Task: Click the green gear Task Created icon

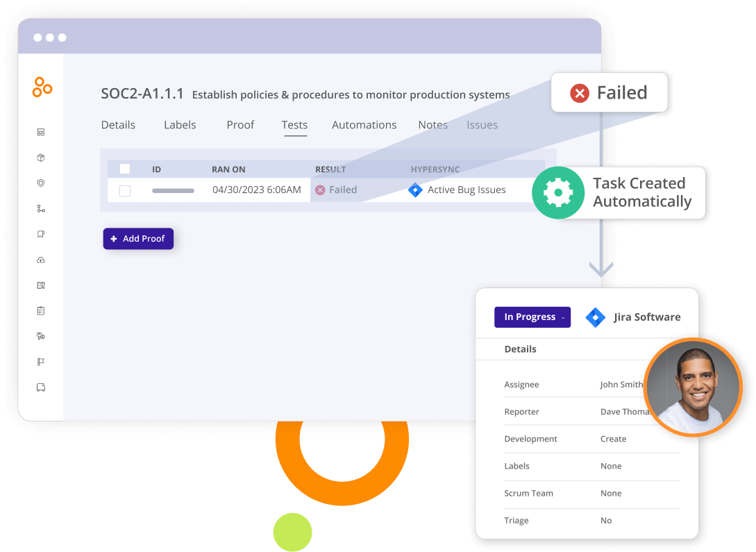Action: (558, 193)
